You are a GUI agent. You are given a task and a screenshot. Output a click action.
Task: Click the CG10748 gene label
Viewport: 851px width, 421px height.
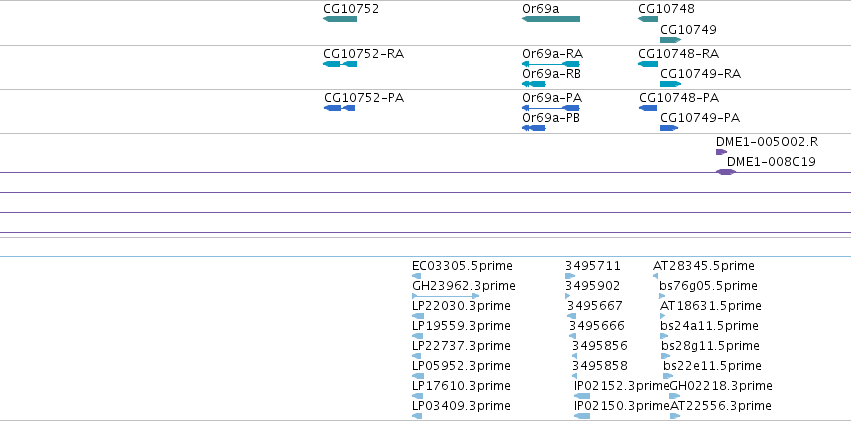coord(666,9)
